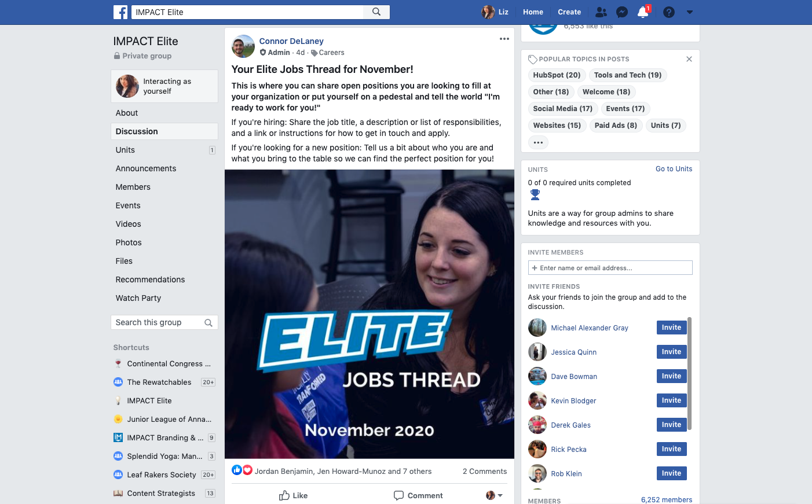Follow the Go to Units link
Screen dimensions: 812x504
click(x=674, y=169)
